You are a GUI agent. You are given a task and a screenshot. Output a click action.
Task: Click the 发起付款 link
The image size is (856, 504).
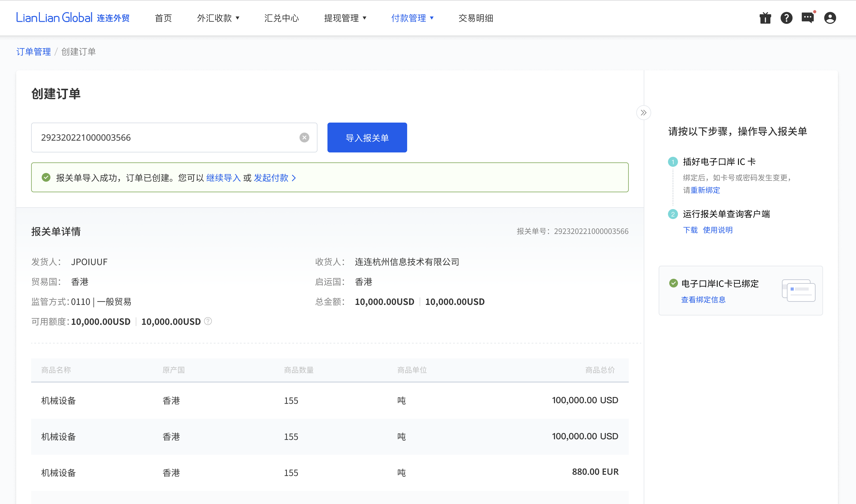[275, 178]
